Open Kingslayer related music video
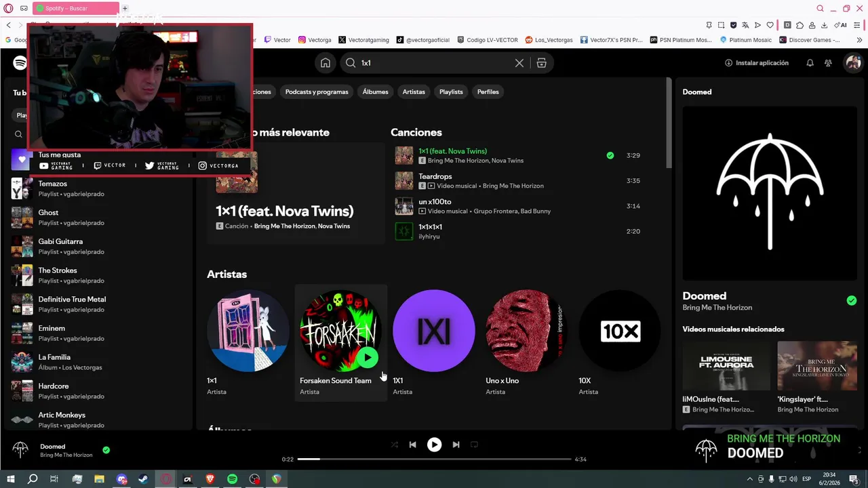 817,377
